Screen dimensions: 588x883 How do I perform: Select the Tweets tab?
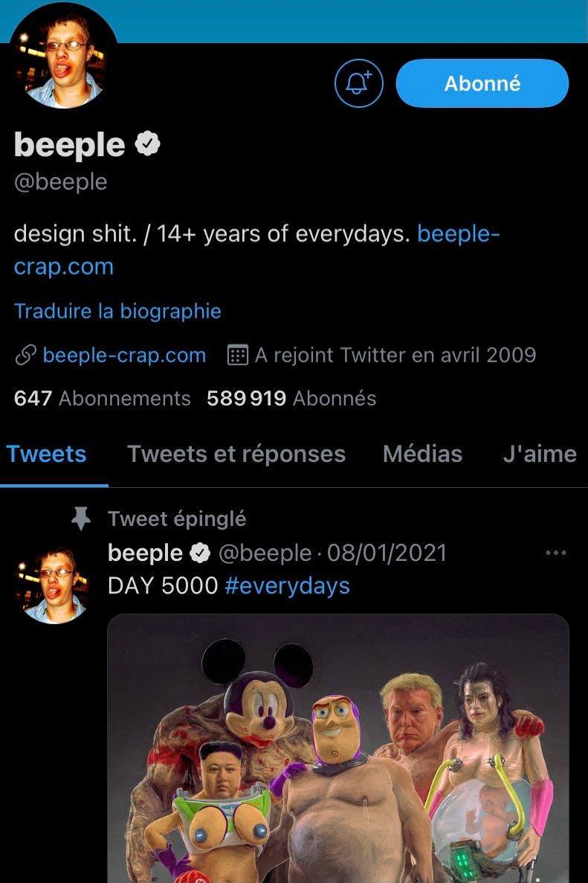pyautogui.click(x=46, y=454)
